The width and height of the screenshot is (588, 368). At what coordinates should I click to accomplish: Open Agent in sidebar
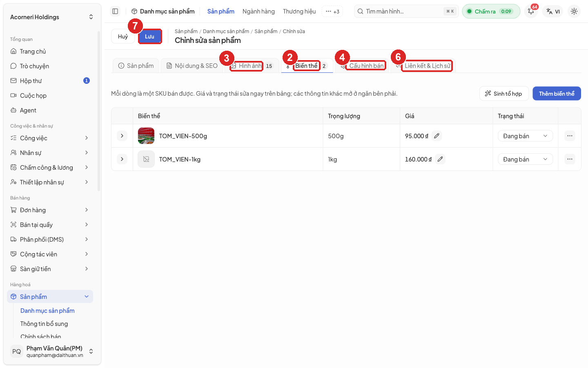[x=50, y=110]
